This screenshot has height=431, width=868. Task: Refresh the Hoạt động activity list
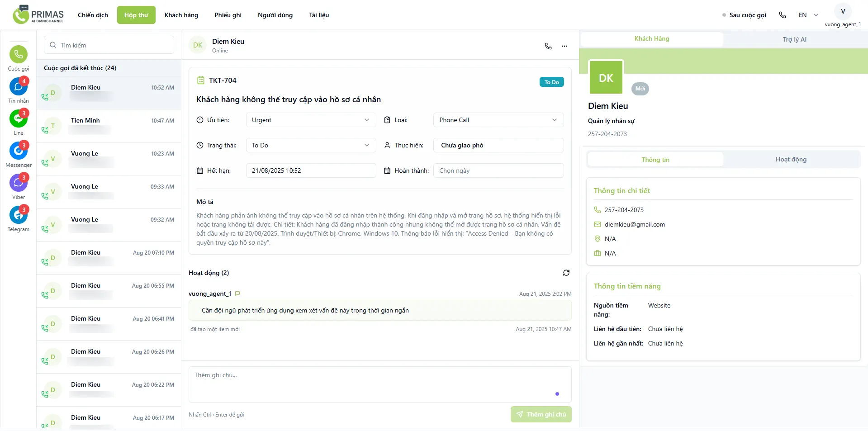[566, 273]
